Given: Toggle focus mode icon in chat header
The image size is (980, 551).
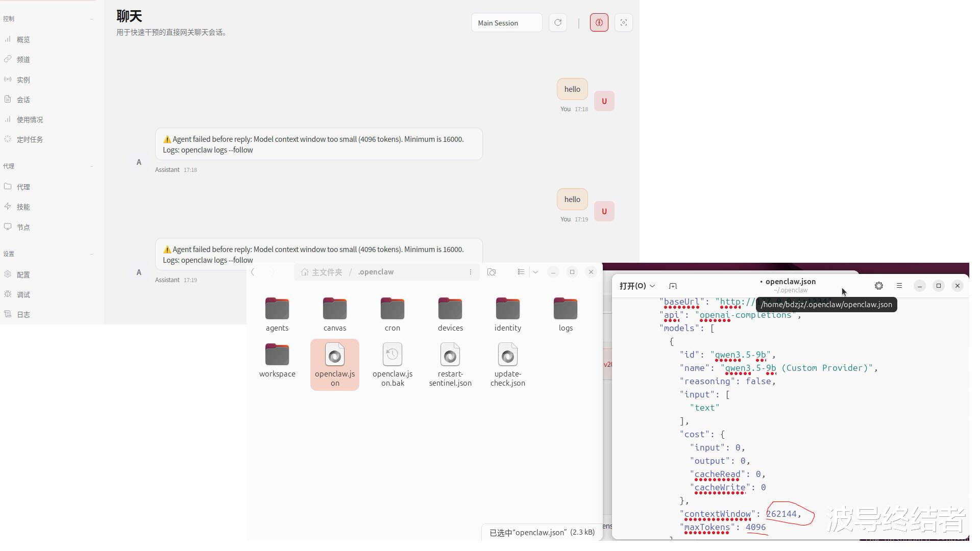Looking at the screenshot, I should click(623, 22).
